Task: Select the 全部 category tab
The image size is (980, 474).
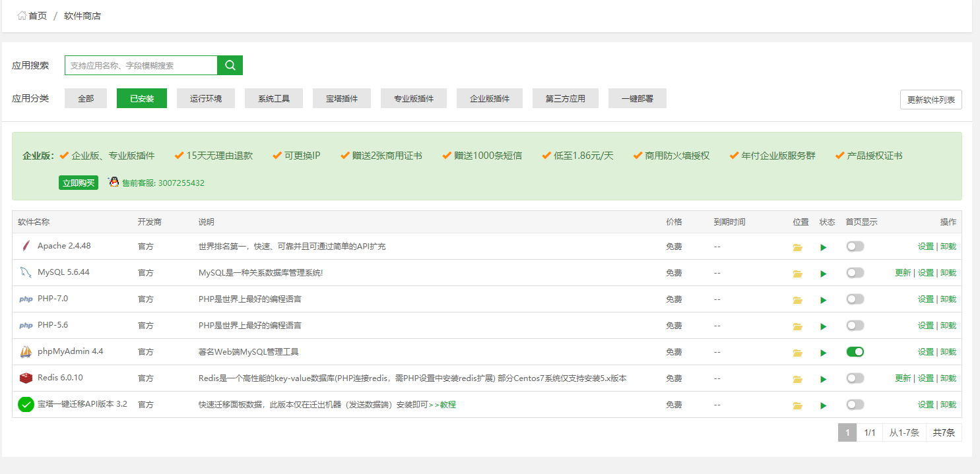Action: [x=86, y=98]
